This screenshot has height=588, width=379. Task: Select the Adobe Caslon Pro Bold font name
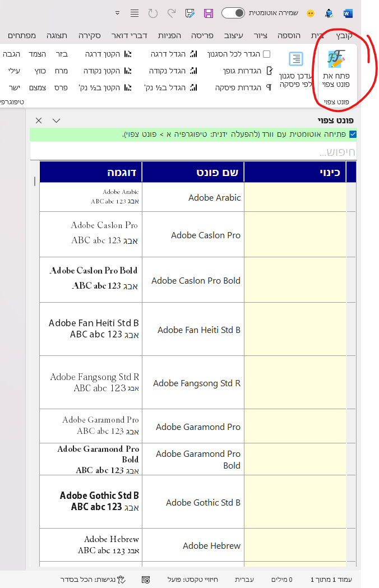pos(196,280)
